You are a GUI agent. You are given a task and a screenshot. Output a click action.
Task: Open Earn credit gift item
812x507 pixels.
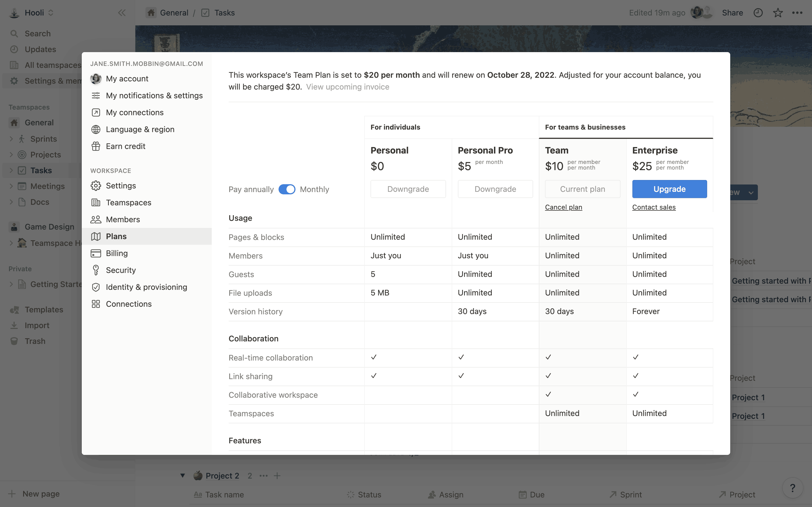point(125,146)
